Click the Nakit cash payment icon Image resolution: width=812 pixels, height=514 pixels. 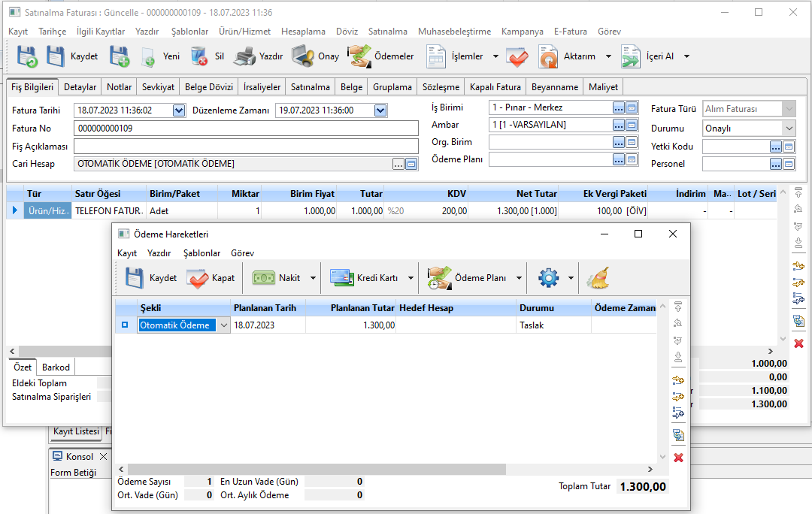point(263,278)
